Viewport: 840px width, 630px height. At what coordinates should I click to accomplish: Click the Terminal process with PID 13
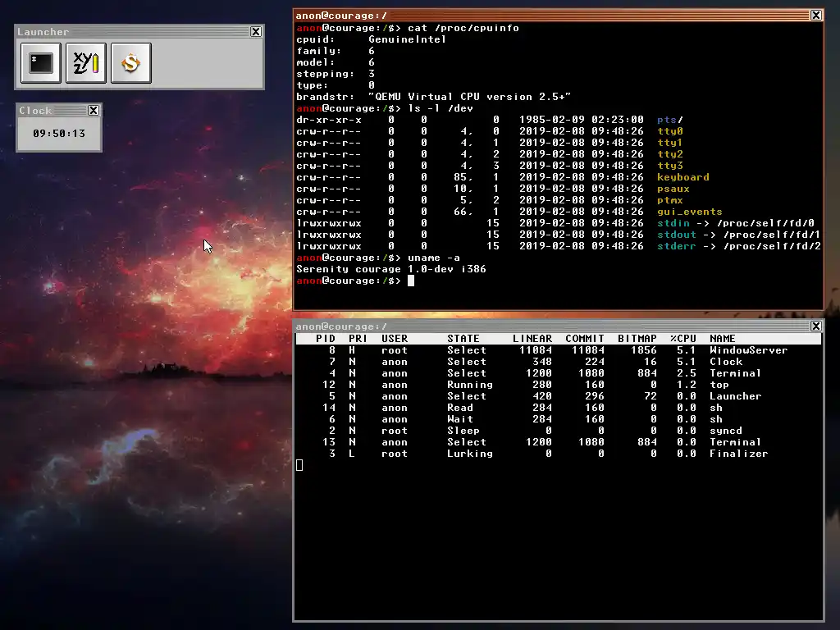[x=558, y=442]
